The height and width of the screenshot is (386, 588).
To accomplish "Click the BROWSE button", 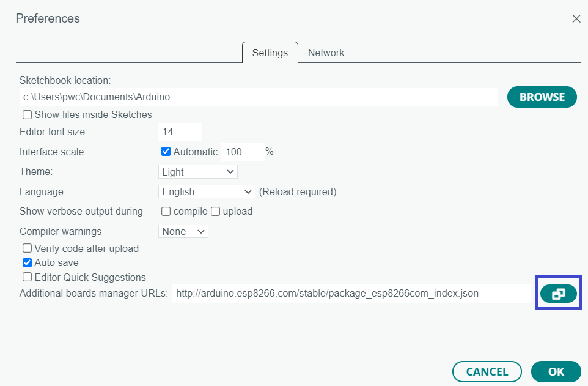I will tap(542, 97).
